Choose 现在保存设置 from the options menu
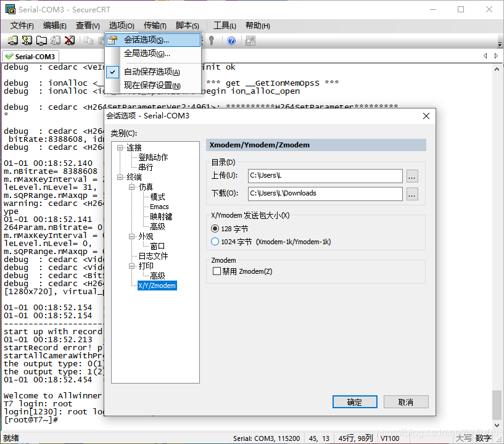 (x=154, y=86)
